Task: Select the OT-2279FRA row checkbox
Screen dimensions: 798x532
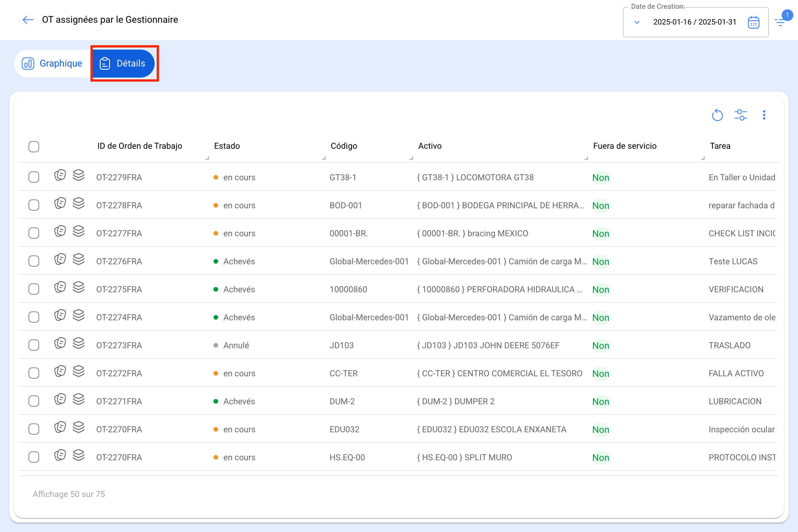Action: [34, 177]
